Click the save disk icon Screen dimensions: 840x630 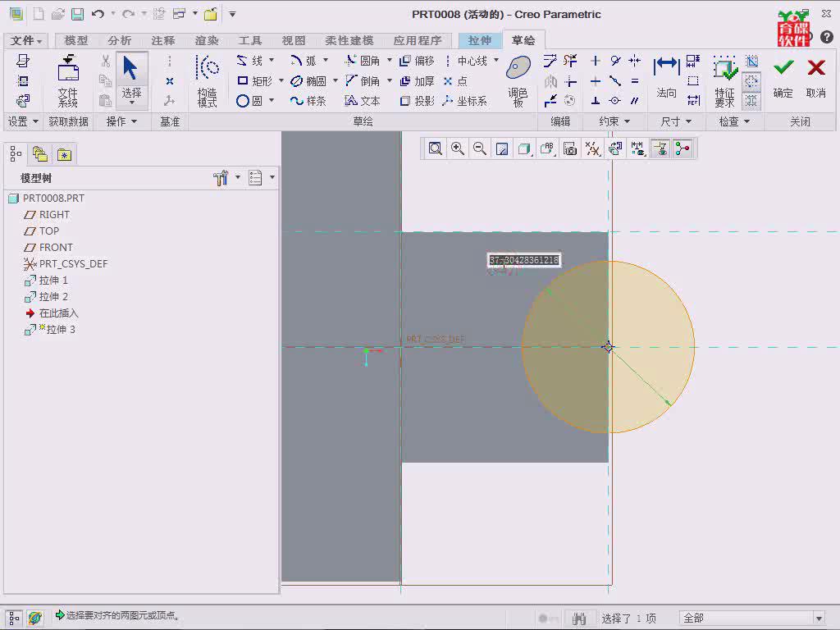click(x=78, y=14)
